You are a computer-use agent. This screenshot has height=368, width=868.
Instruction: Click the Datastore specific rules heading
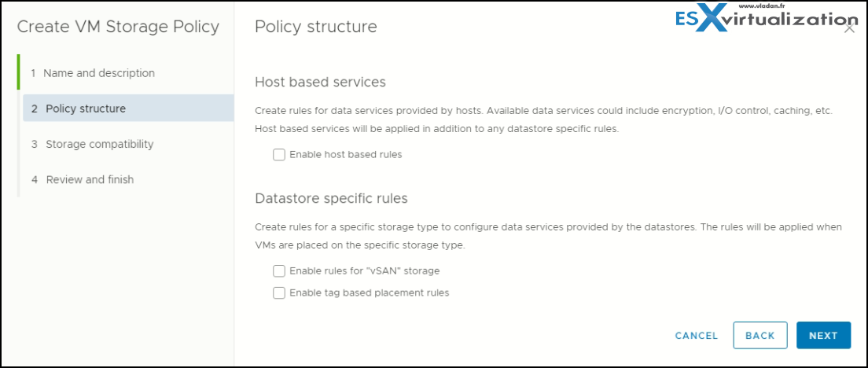point(331,198)
